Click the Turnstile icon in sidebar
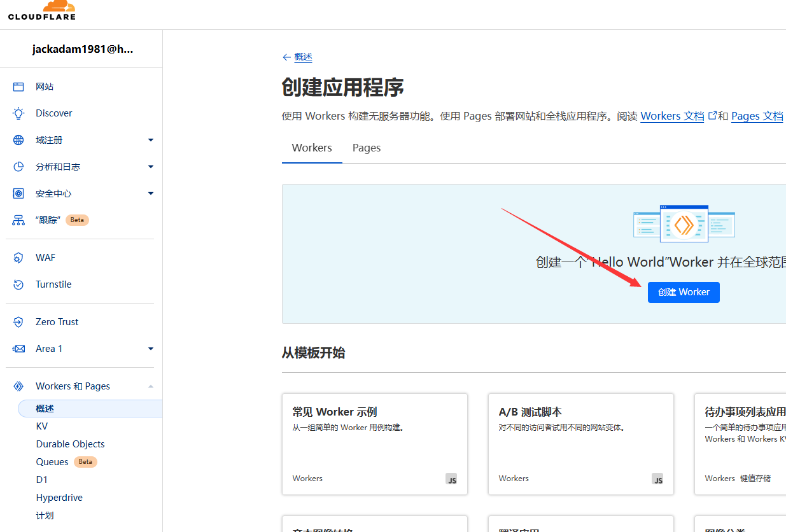786x532 pixels. point(18,284)
